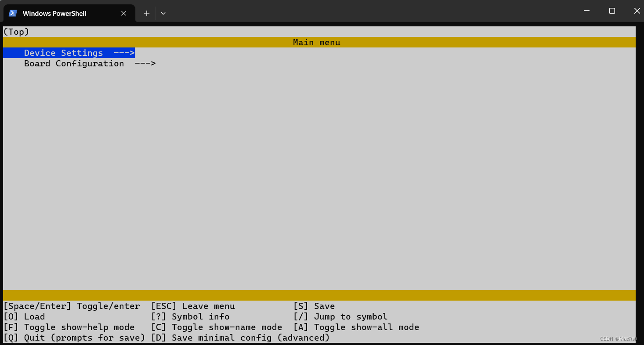Click the [S] Save shortcut hint
644x345 pixels.
314,306
